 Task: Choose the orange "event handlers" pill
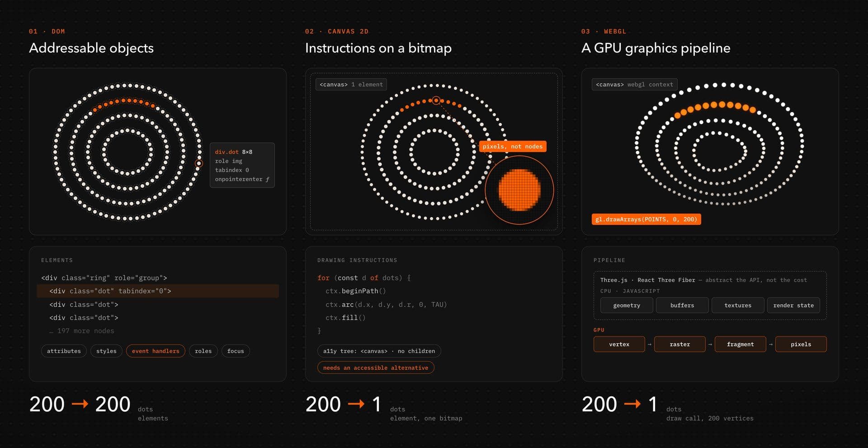pos(156,351)
